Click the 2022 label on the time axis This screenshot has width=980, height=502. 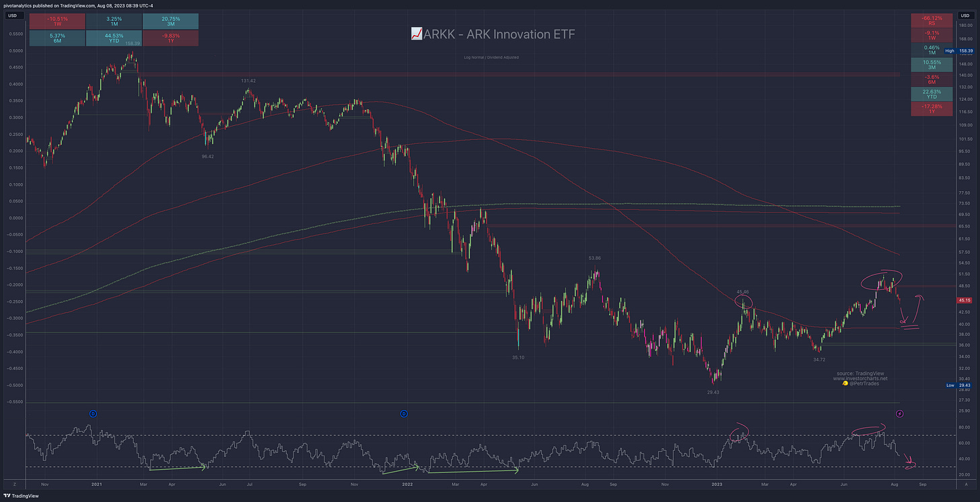tap(409, 484)
